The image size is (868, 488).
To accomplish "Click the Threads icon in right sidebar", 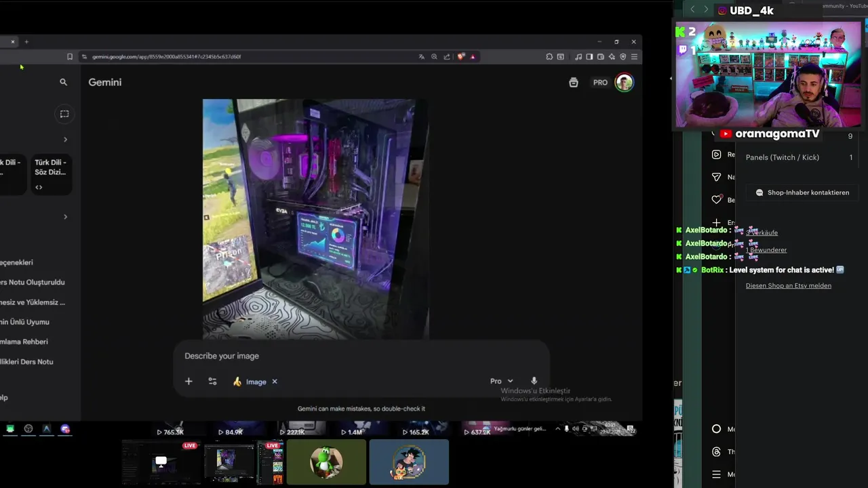I will 716,451.
